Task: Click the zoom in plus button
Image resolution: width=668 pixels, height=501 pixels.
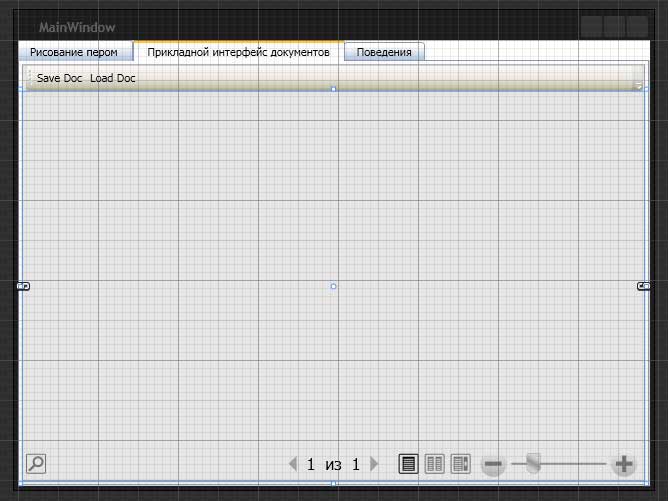Action: (x=624, y=464)
